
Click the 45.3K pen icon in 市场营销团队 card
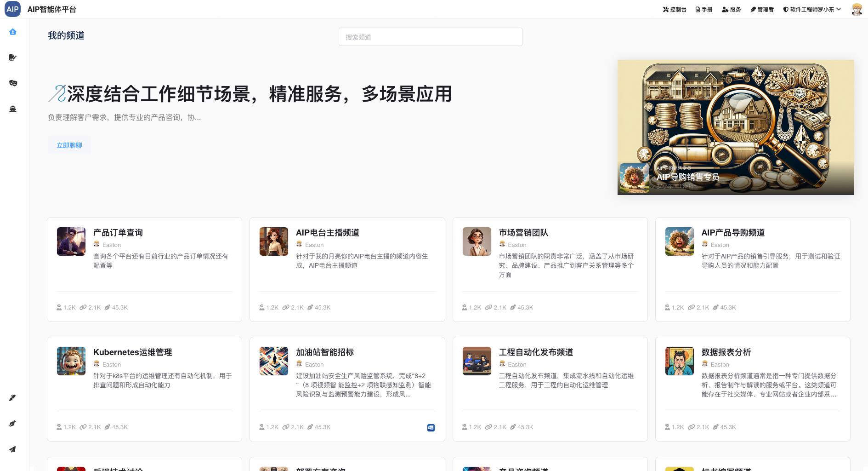click(513, 307)
